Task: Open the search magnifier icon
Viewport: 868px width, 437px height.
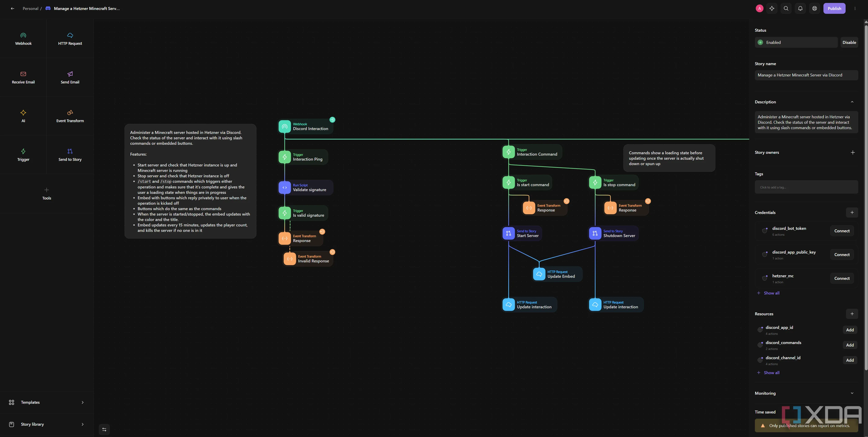Action: pyautogui.click(x=786, y=8)
